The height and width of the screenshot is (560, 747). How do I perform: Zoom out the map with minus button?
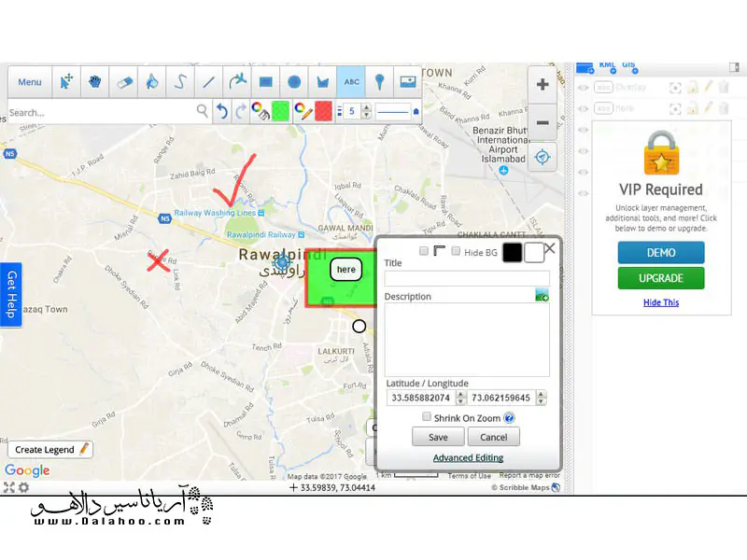coord(543,122)
